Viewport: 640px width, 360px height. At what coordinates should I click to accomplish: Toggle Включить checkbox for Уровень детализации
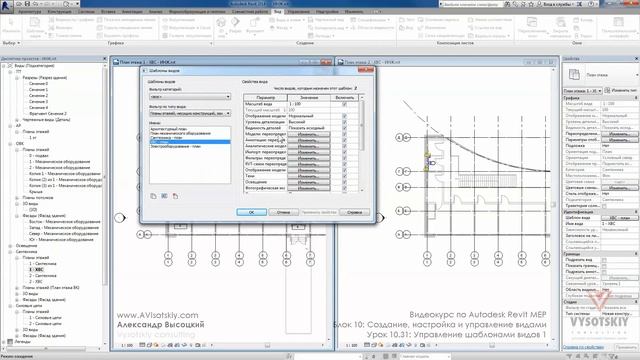344,122
